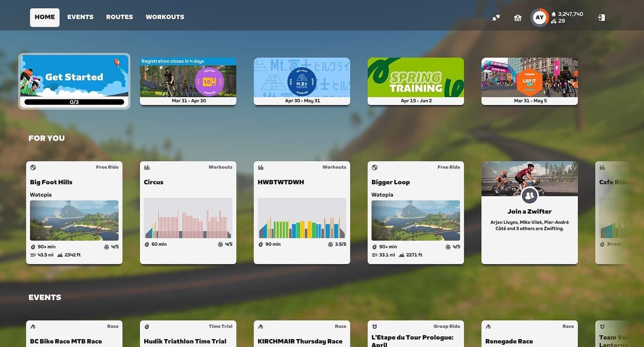Click 'Apr 15 - Jun 2' date label
The width and height of the screenshot is (644, 347).
[x=416, y=101]
